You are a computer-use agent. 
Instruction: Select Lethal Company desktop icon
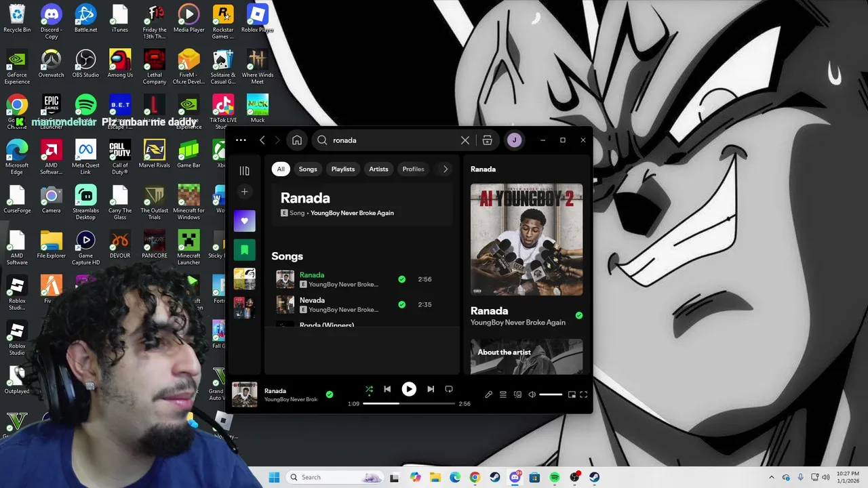155,66
